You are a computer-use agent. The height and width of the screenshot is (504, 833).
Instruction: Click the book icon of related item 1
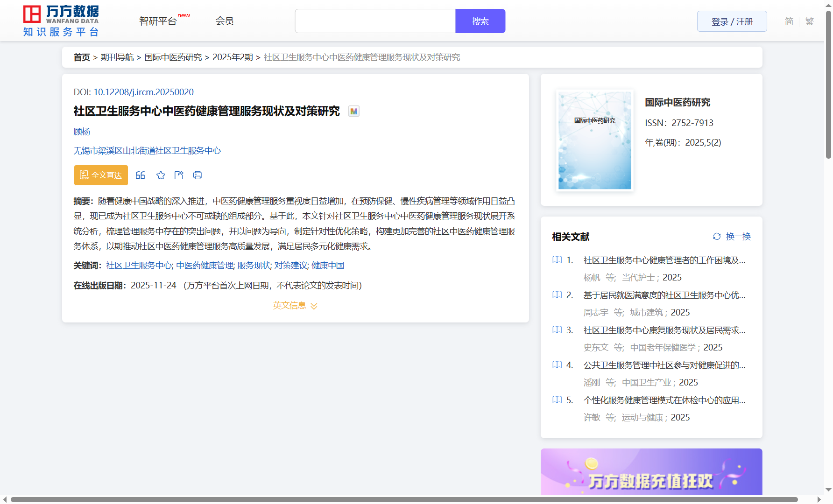click(557, 260)
